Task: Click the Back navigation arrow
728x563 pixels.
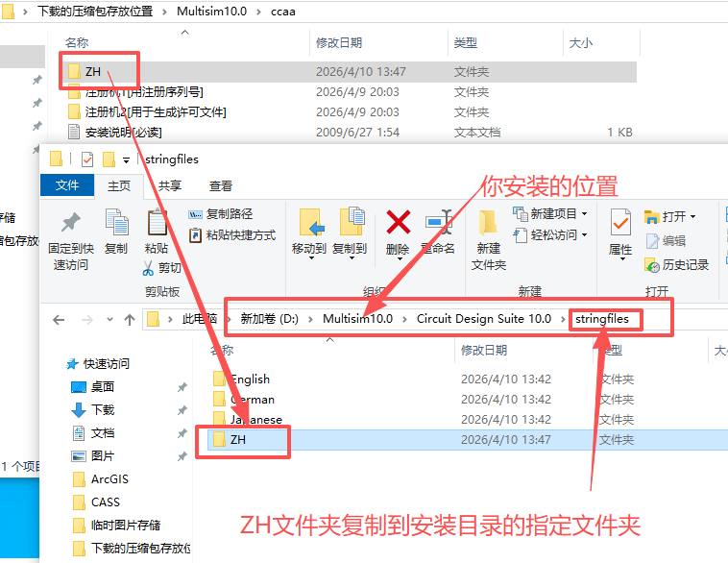Action: (x=59, y=320)
